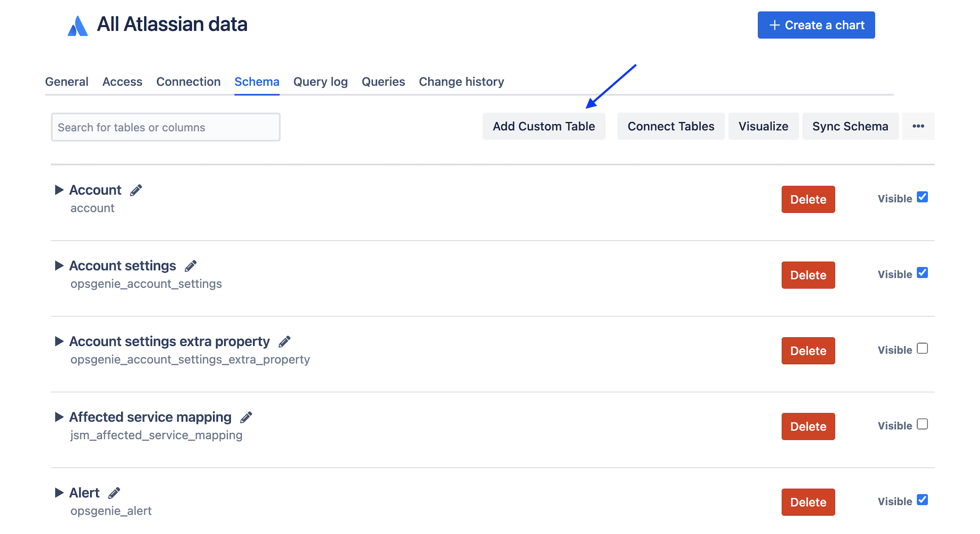This screenshot has height=534, width=980.
Task: Expand the Alert table row
Action: tap(59, 493)
